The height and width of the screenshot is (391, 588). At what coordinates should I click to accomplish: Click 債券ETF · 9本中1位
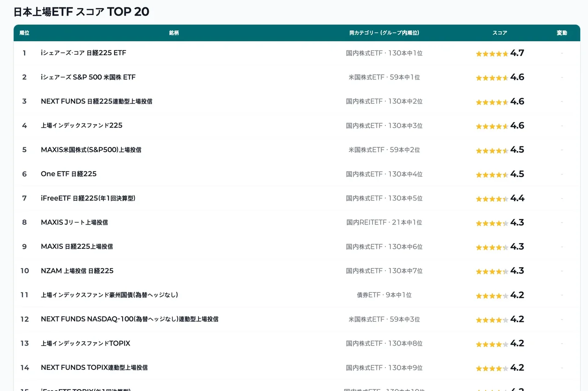tap(384, 295)
